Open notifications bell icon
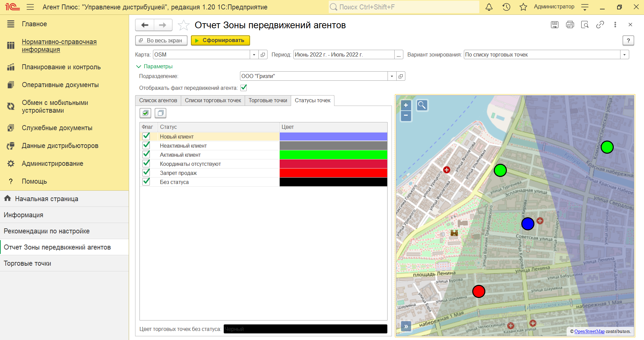The height and width of the screenshot is (340, 644). click(x=489, y=7)
